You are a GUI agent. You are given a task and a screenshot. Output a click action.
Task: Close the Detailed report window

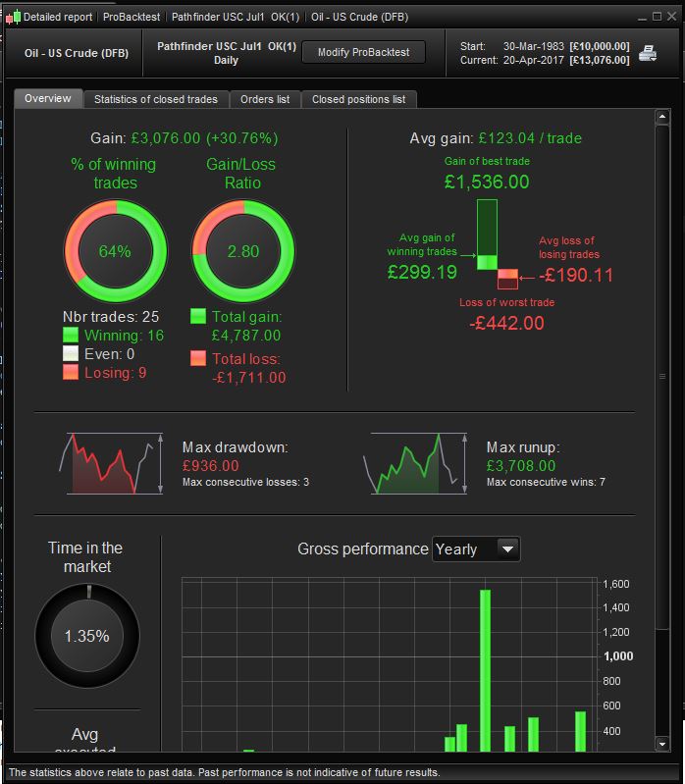tap(672, 17)
